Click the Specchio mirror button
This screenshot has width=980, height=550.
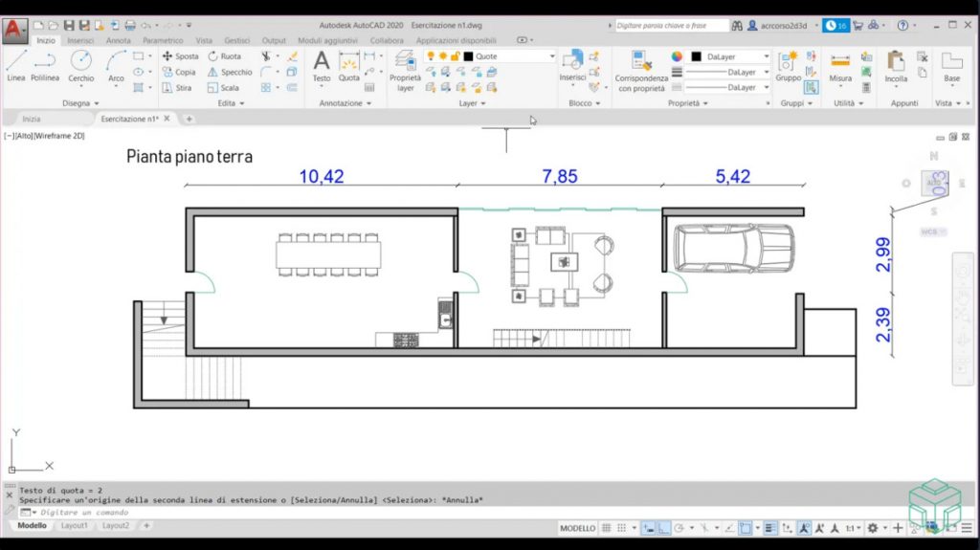pyautogui.click(x=230, y=72)
